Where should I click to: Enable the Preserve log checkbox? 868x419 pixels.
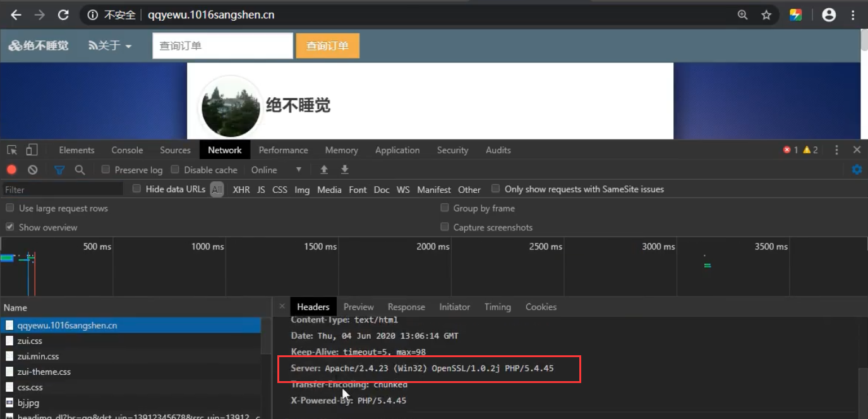[106, 170]
